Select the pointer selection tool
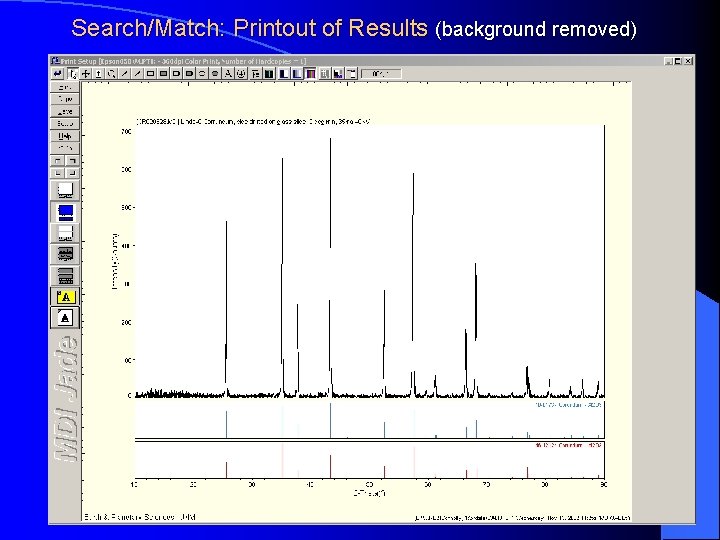 (72, 73)
